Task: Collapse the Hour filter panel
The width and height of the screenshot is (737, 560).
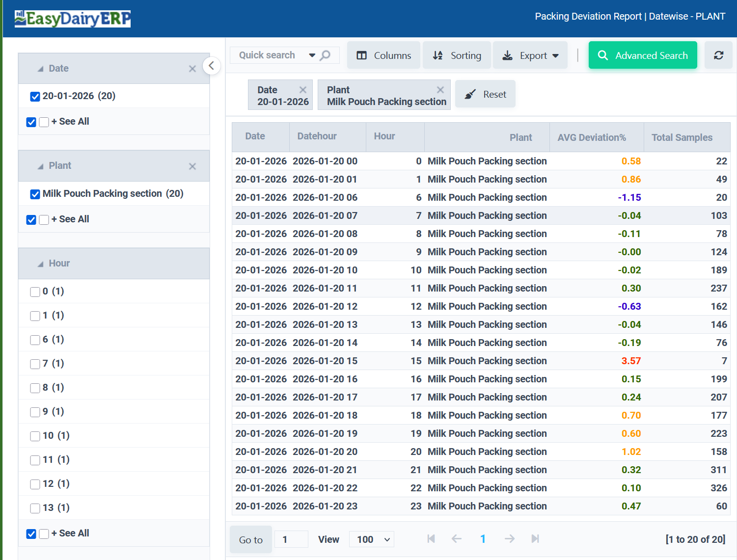Action: pyautogui.click(x=41, y=263)
